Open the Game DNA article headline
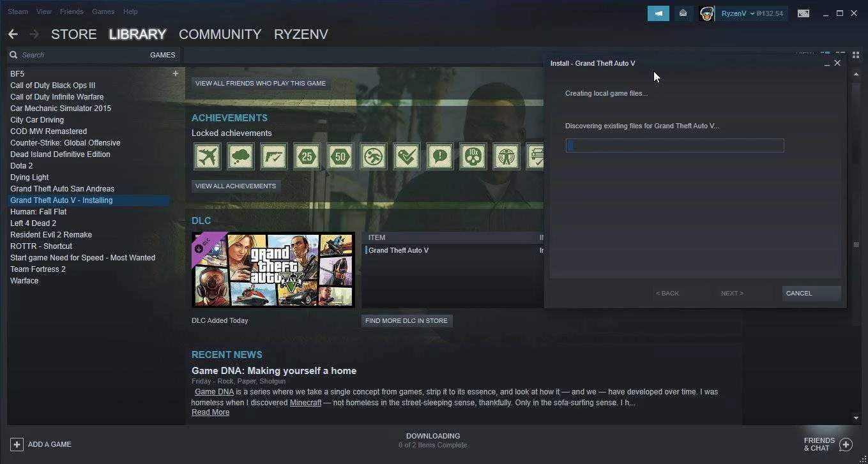 (x=274, y=371)
